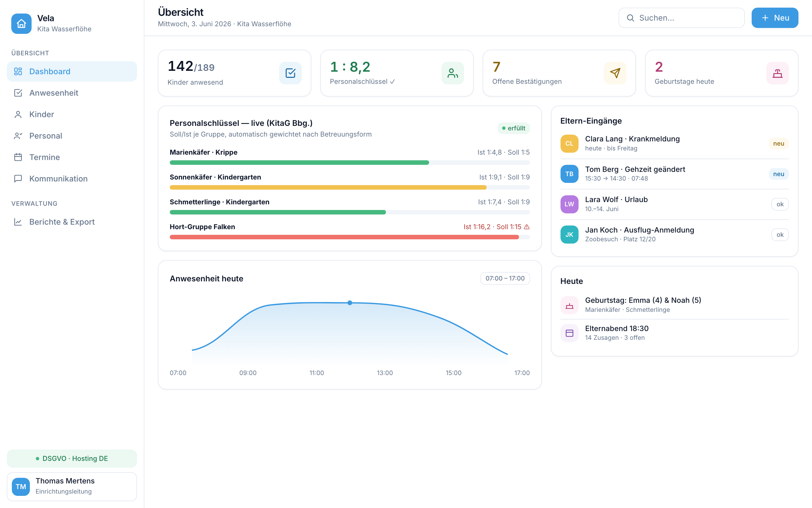
Task: Open Termine from the sidebar
Action: point(72,157)
